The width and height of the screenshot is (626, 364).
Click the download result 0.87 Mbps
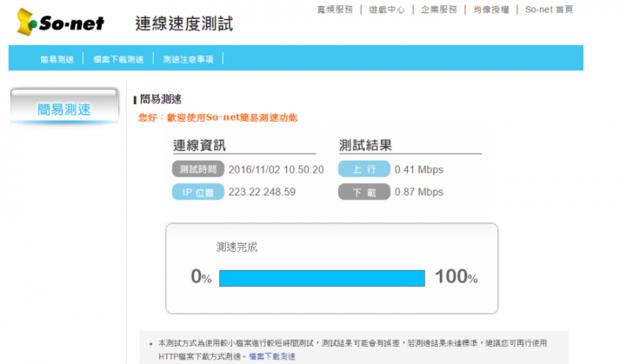419,192
